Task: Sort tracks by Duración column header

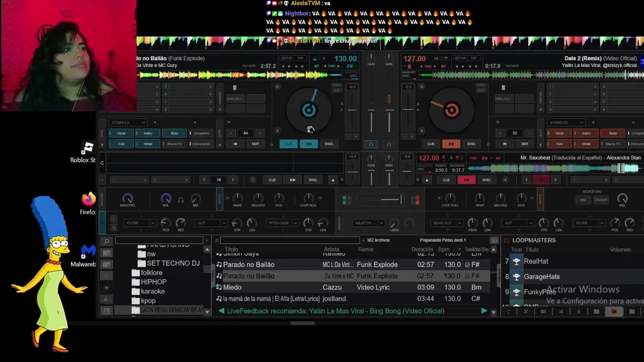Action: 422,249
